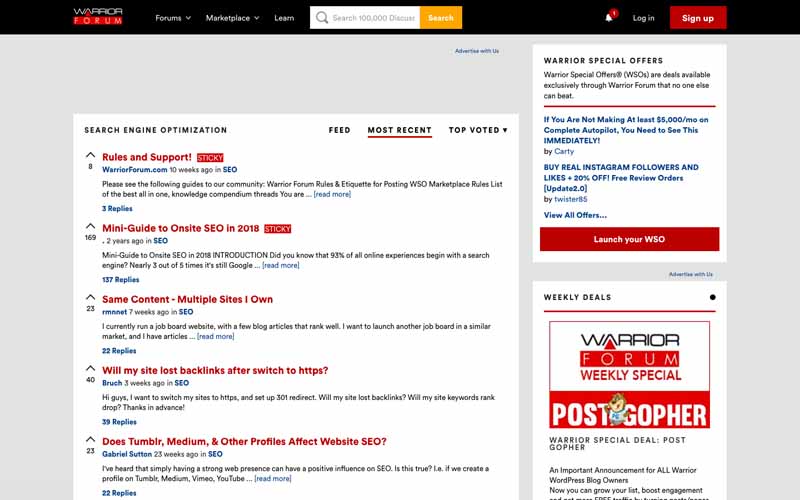The width and height of the screenshot is (800, 500).
Task: Click the Carty author link
Action: tap(564, 152)
